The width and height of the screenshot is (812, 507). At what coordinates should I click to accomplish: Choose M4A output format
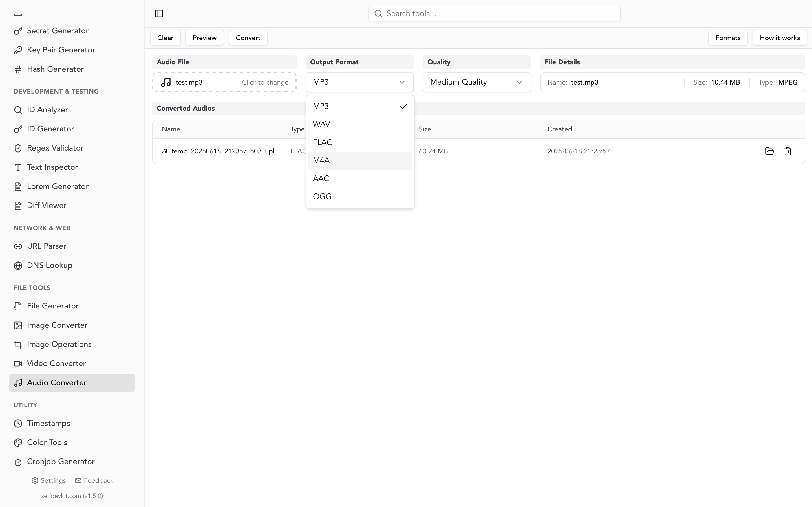[360, 161]
